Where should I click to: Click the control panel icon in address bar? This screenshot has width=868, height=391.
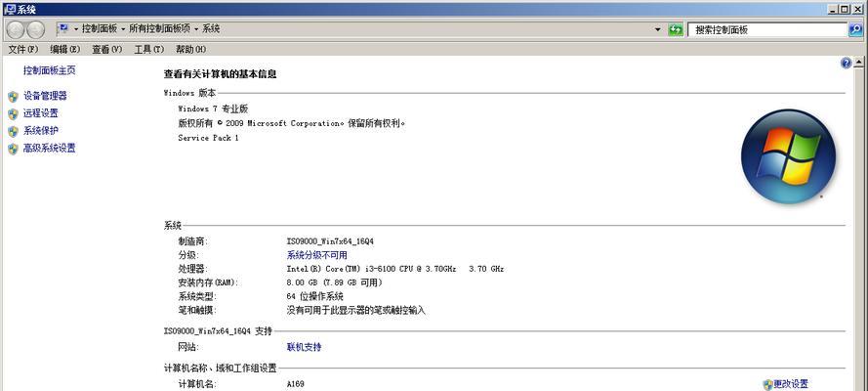pyautogui.click(x=63, y=30)
